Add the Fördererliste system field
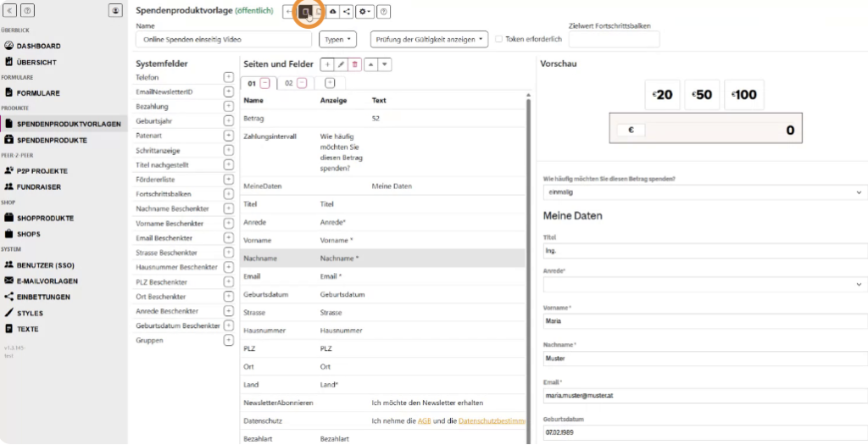868x445 pixels. (x=228, y=180)
